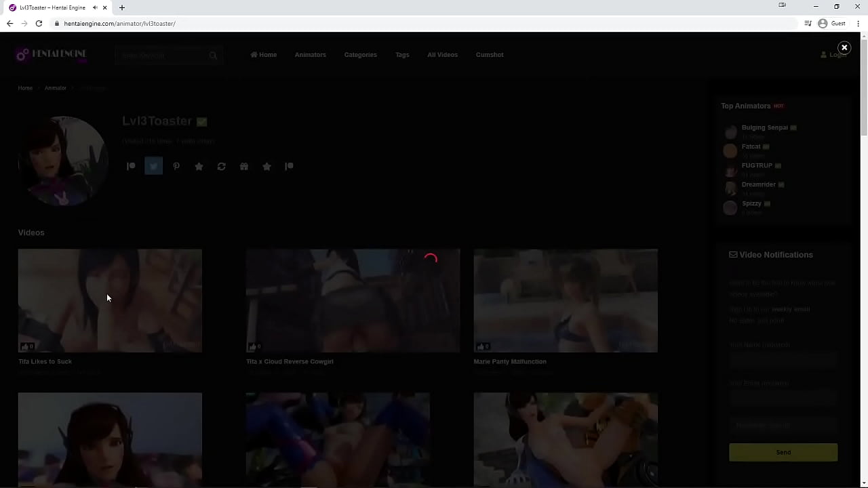
Task: Click the gift icon in the social links row
Action: click(243, 166)
